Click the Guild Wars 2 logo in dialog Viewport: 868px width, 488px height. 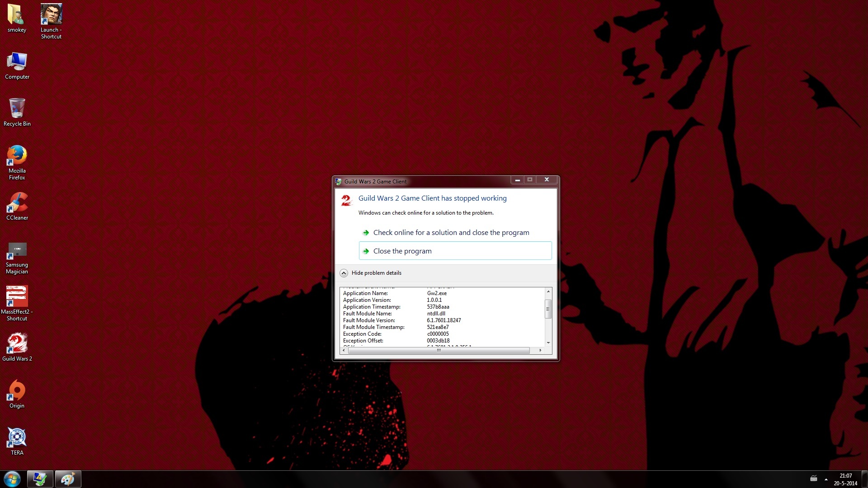point(346,200)
